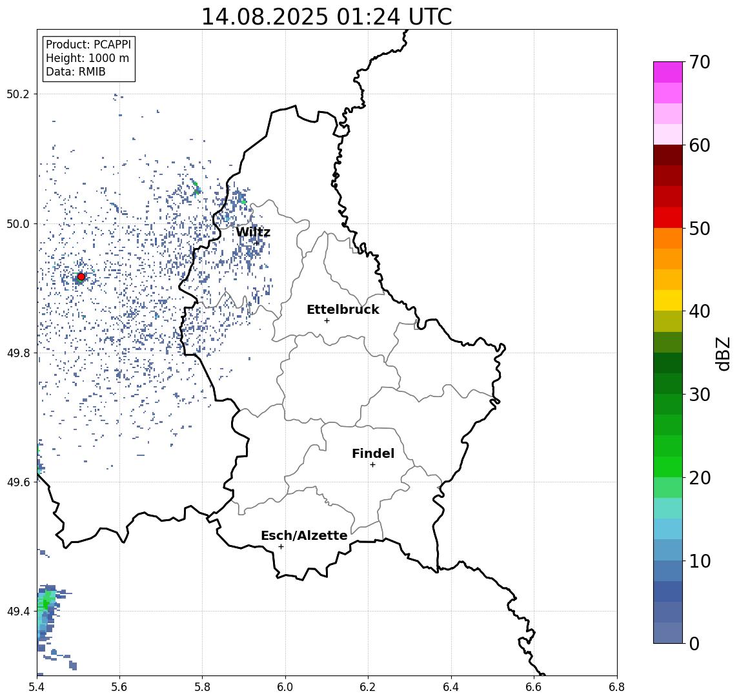Click the 'Product: PCAPPI' legend line

88,45
